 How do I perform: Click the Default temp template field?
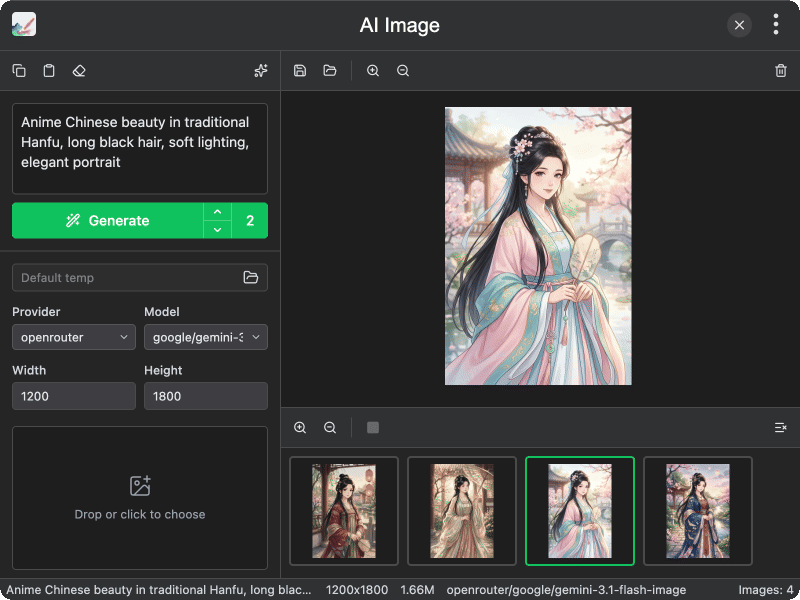(140, 278)
